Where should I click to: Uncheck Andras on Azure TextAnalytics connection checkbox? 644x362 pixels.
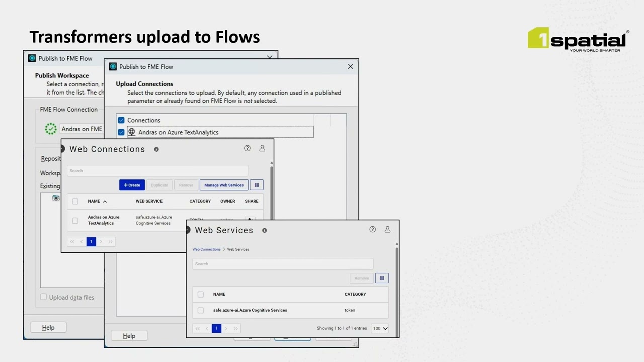[x=121, y=132]
